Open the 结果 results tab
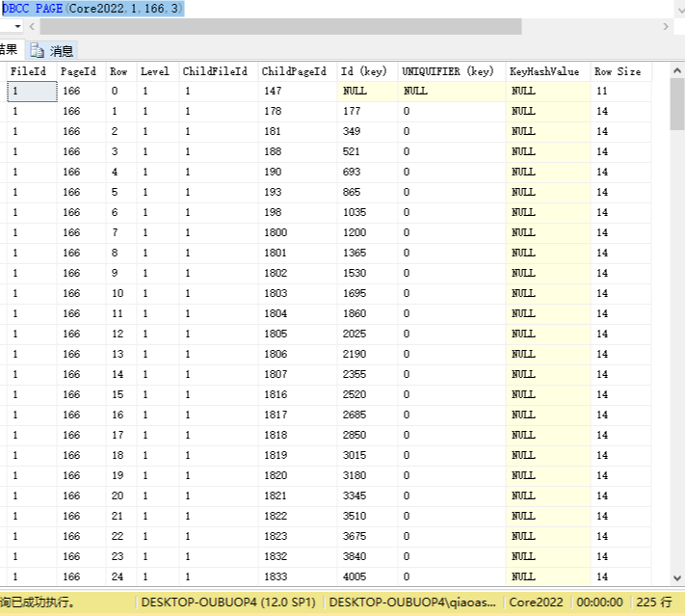685x616 pixels. [x=10, y=50]
